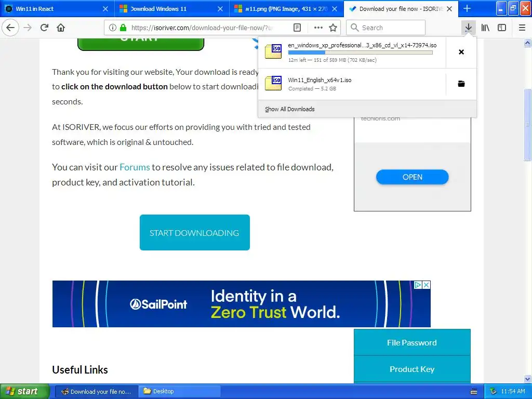532x399 pixels.
Task: Open the library bookshelf icon
Action: (x=485, y=28)
